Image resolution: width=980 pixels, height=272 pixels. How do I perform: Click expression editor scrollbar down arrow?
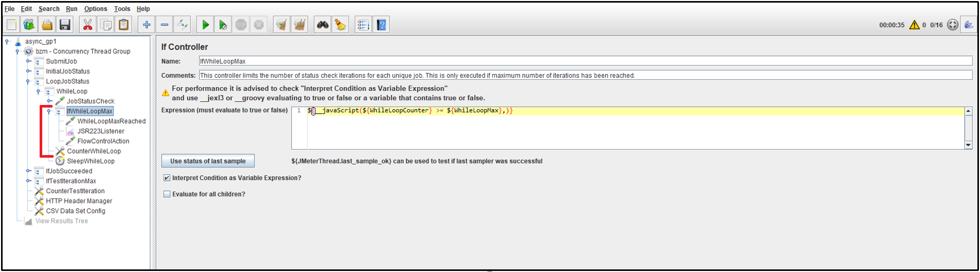[969, 145]
